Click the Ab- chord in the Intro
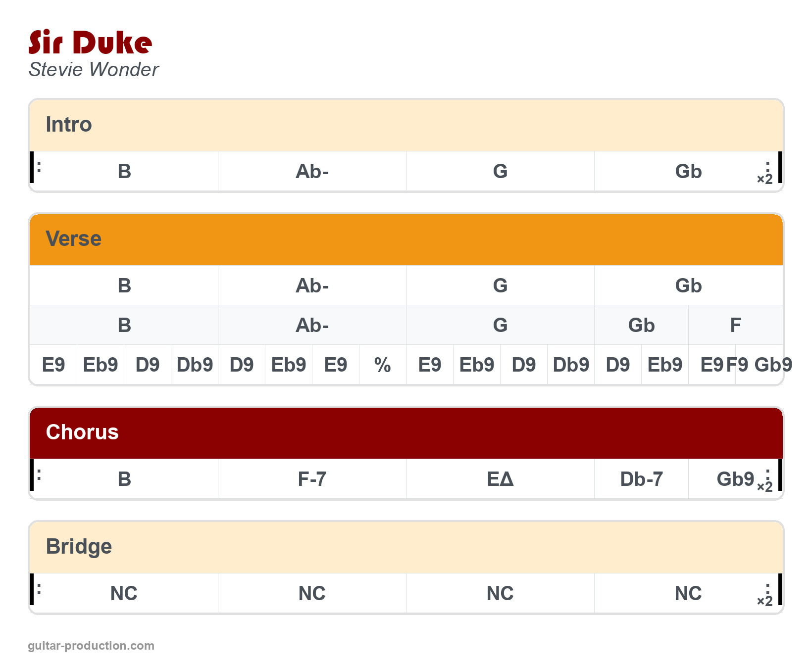Viewport: 812px width, 664px height. tap(312, 172)
